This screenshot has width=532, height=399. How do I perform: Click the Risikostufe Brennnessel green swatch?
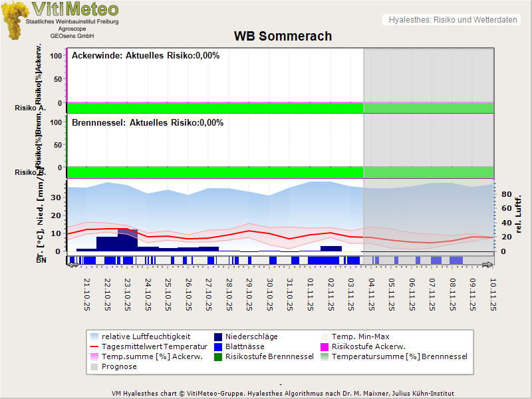[219, 357]
